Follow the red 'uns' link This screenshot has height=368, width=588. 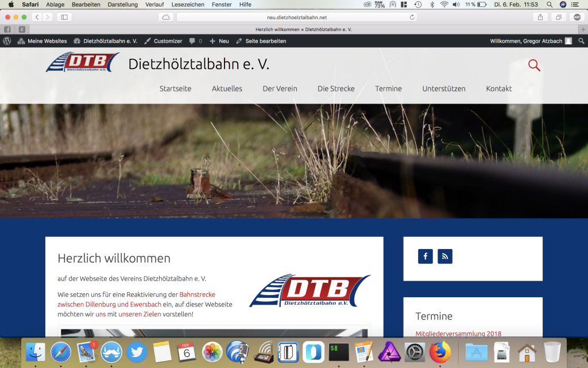(x=100, y=315)
